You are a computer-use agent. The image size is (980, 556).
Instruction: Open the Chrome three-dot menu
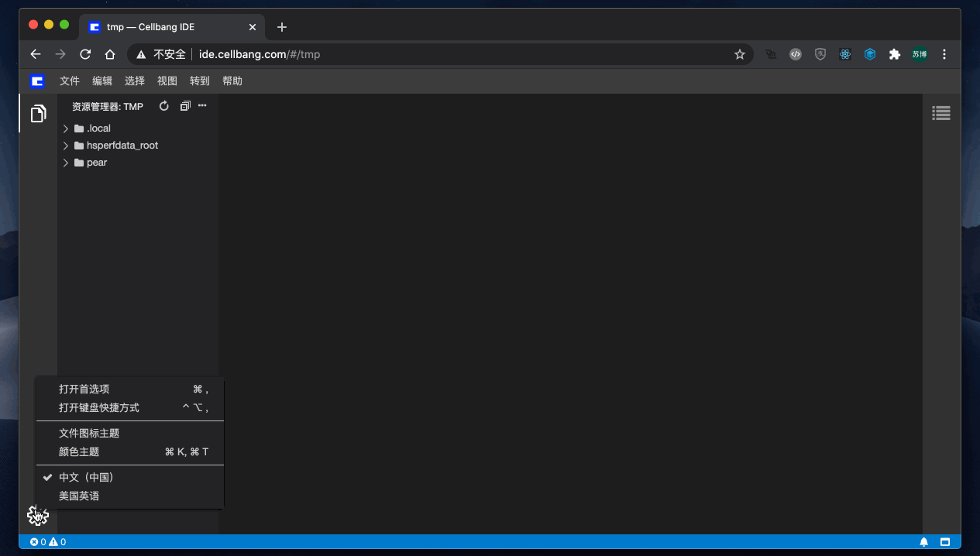tap(944, 54)
